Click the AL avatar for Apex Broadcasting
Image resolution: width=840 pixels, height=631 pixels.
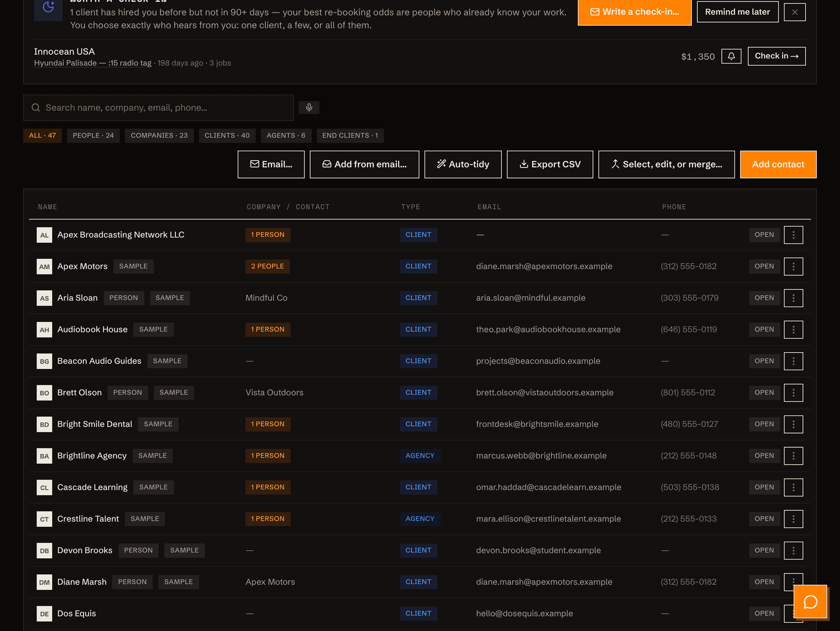45,235
